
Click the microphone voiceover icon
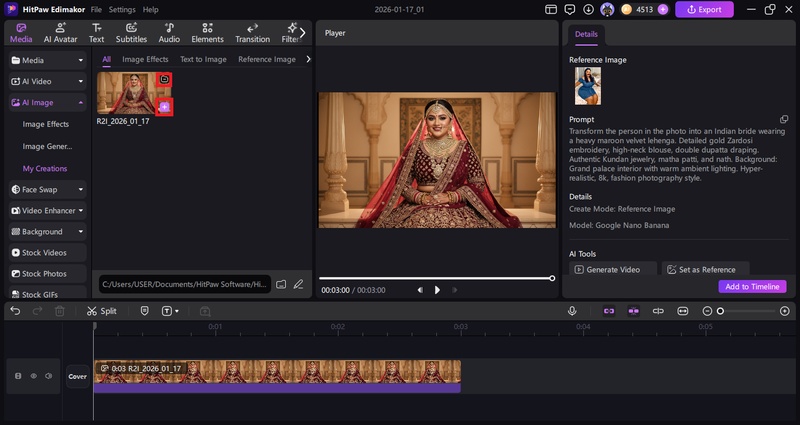[572, 311]
